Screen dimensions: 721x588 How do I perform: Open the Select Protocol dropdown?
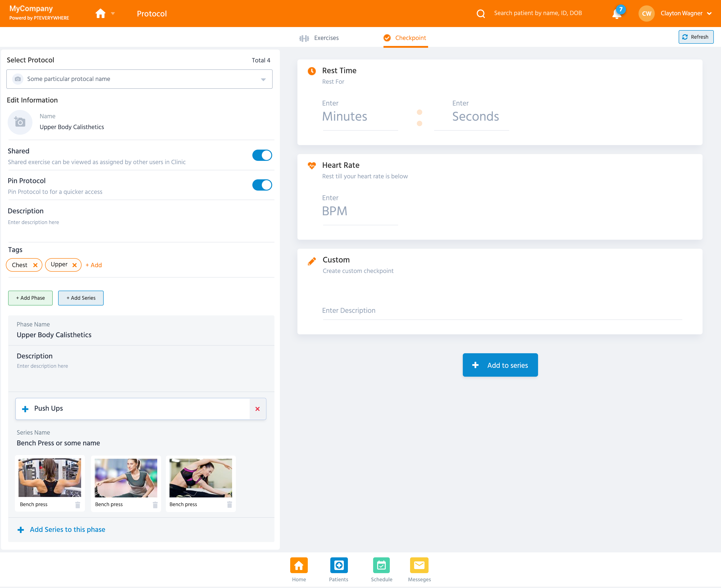[263, 80]
